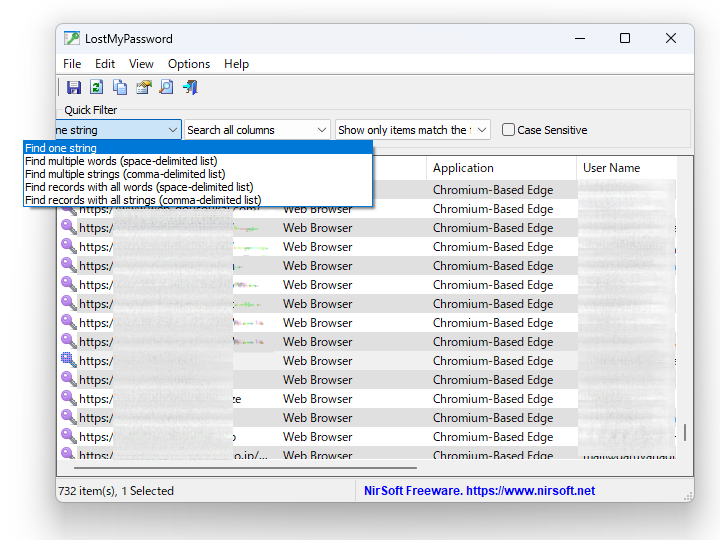Select Find multiple strings (comma-delimited list)
Screen dimensions: 720x540
point(198,174)
